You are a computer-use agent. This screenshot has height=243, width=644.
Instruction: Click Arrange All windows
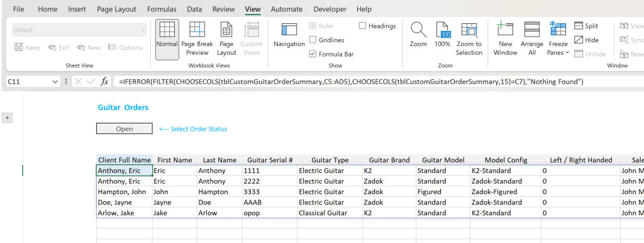[x=532, y=39]
